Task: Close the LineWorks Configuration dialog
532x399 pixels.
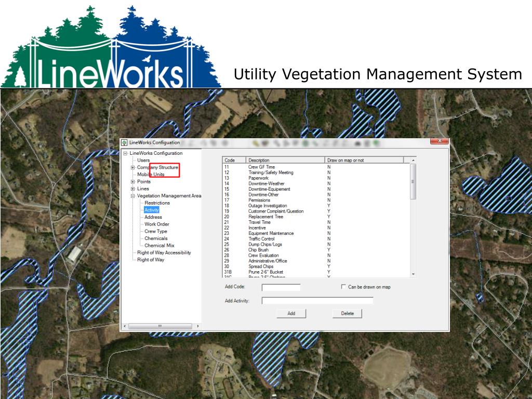Action: click(x=440, y=141)
